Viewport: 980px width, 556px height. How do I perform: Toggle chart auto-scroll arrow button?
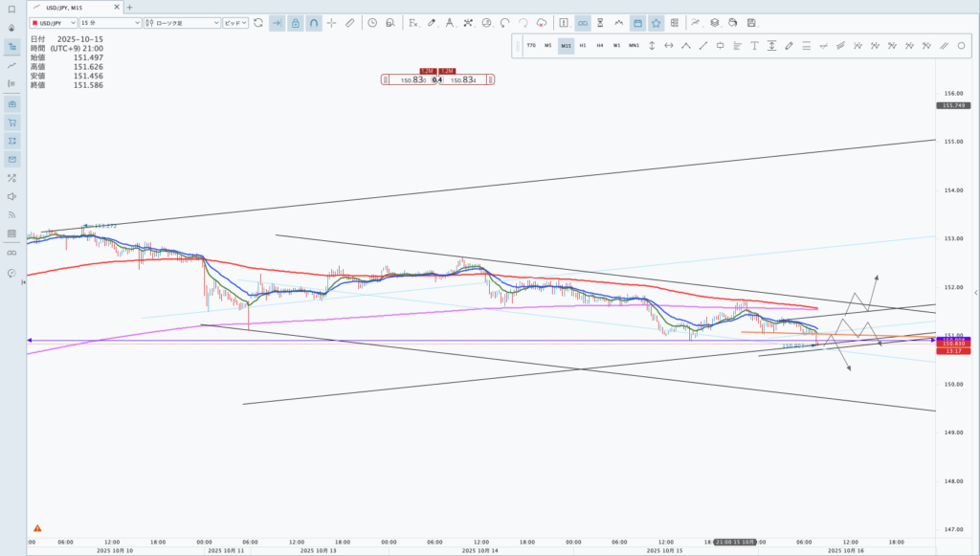point(277,22)
